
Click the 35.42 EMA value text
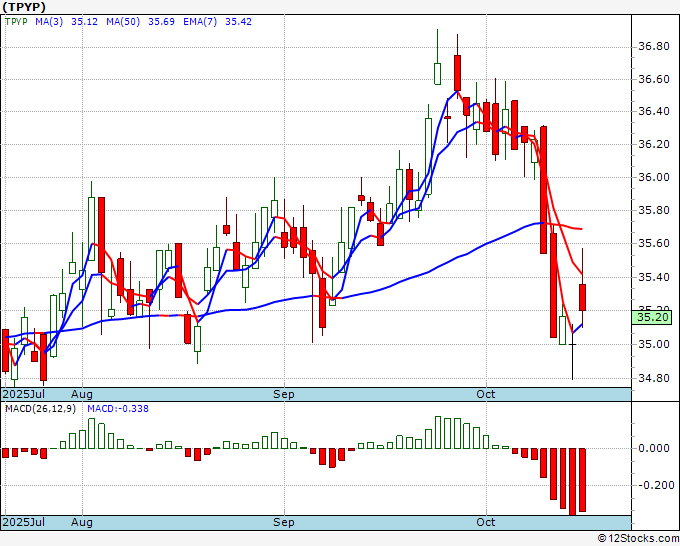(238, 22)
